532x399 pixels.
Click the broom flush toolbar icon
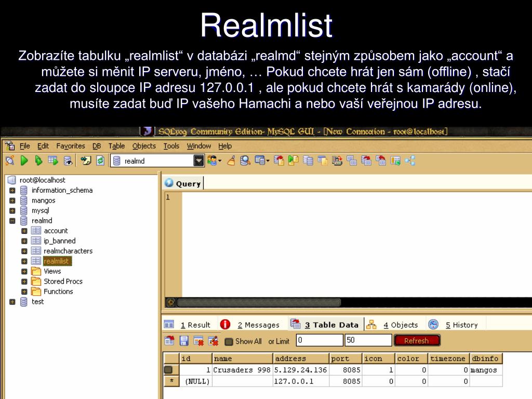231,161
